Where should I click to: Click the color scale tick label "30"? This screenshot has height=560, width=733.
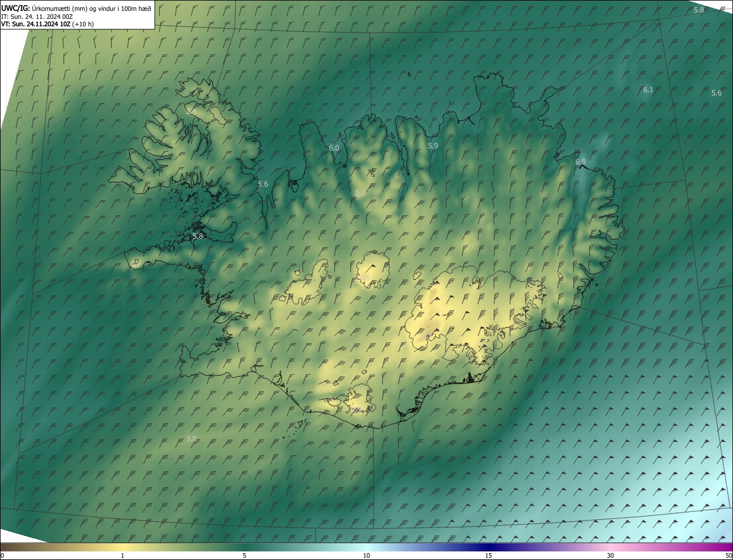pos(610,555)
